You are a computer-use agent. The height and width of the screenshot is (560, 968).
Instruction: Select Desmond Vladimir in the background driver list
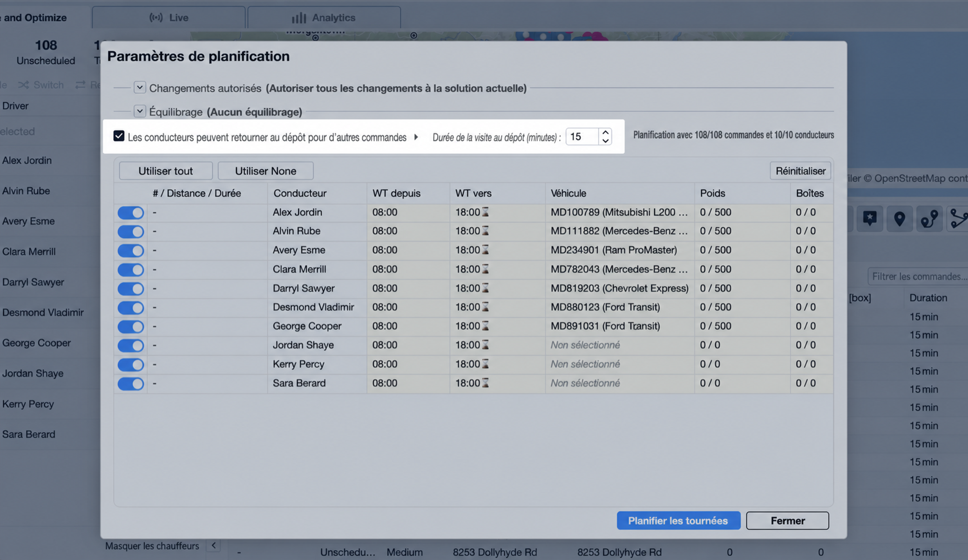coord(43,312)
